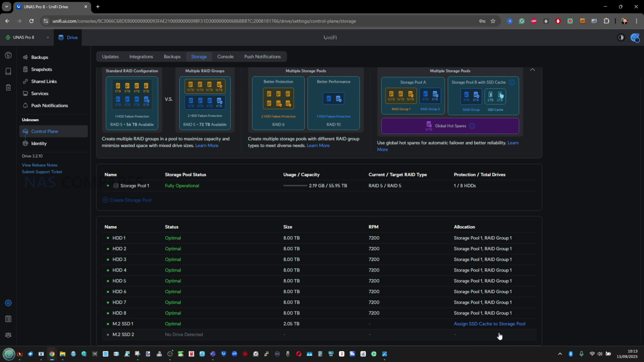
Task: Click the 2.19 GB / 55.95 TB usage bar
Action: [295, 186]
